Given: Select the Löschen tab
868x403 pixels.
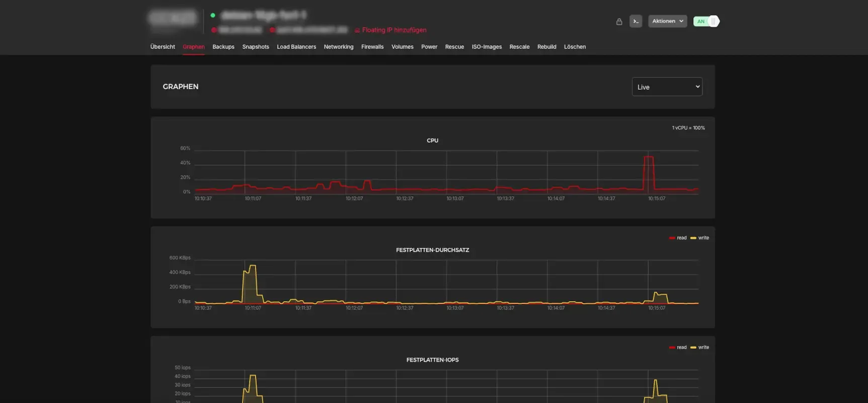Looking at the screenshot, I should coord(575,47).
